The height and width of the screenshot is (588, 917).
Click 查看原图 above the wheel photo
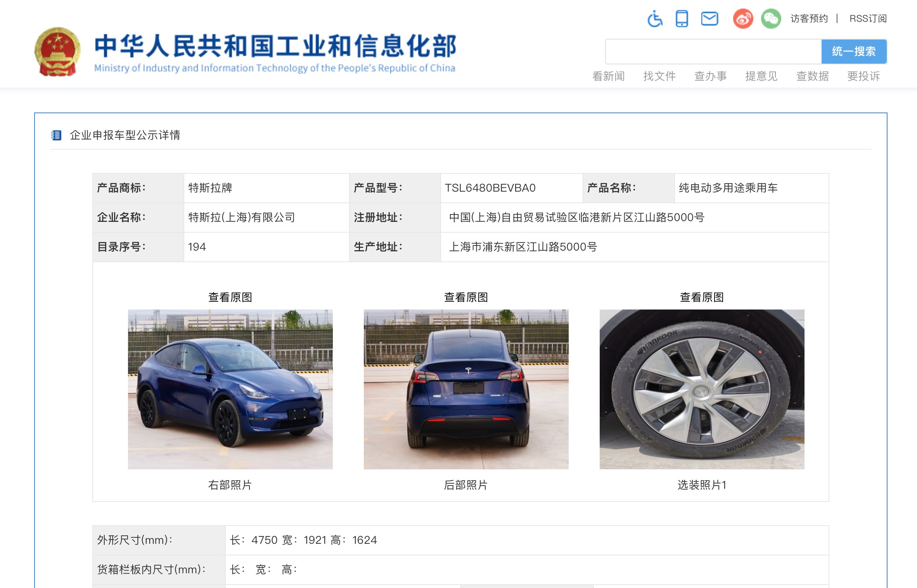pyautogui.click(x=702, y=297)
